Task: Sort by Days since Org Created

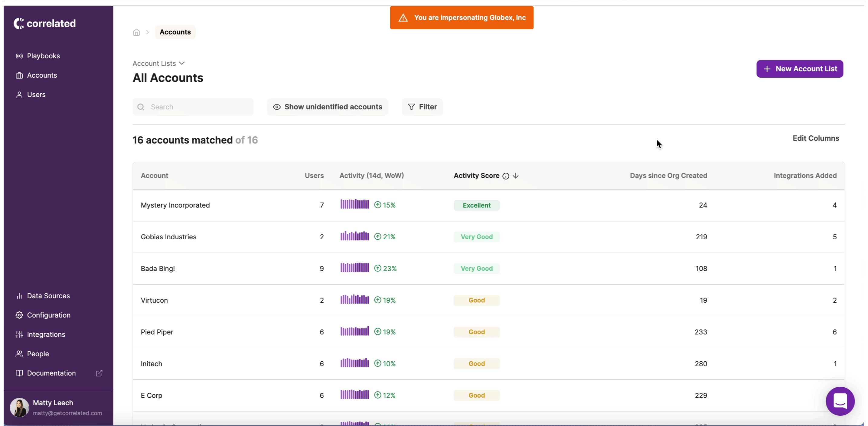Action: pos(668,176)
